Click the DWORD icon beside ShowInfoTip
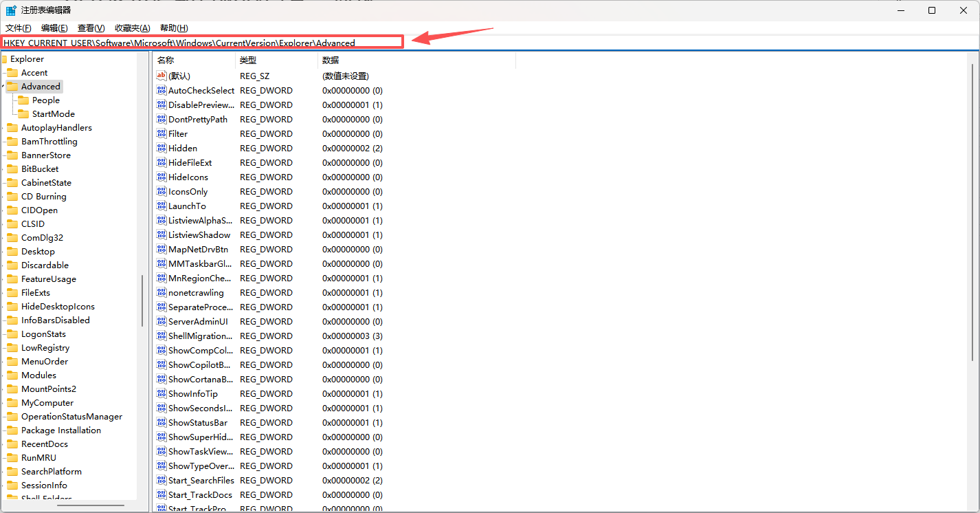 pyautogui.click(x=162, y=393)
